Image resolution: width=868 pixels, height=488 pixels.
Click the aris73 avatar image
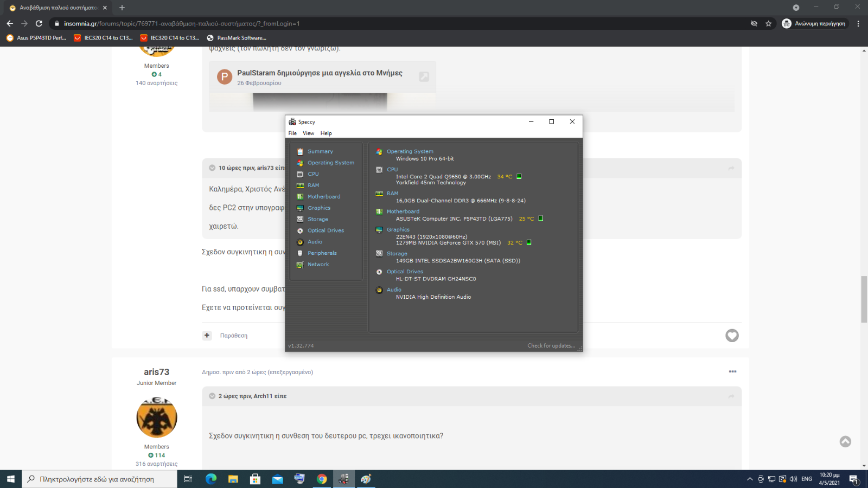157,418
